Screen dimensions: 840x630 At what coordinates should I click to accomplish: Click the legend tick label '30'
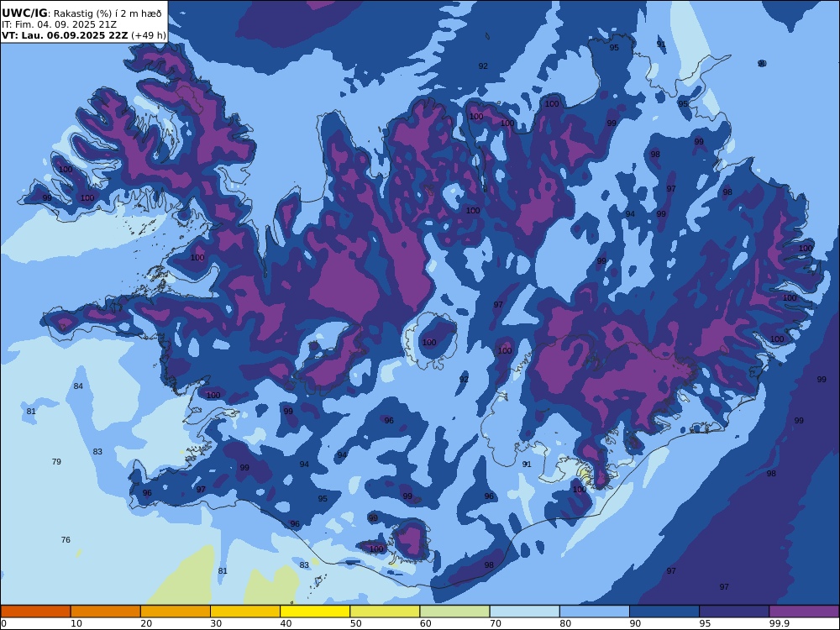tap(217, 623)
